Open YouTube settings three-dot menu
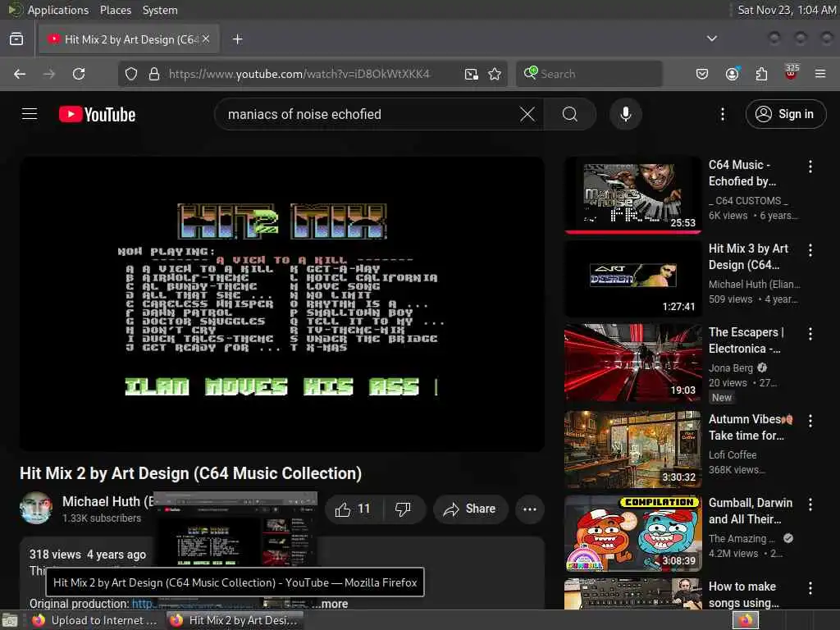 click(x=723, y=114)
